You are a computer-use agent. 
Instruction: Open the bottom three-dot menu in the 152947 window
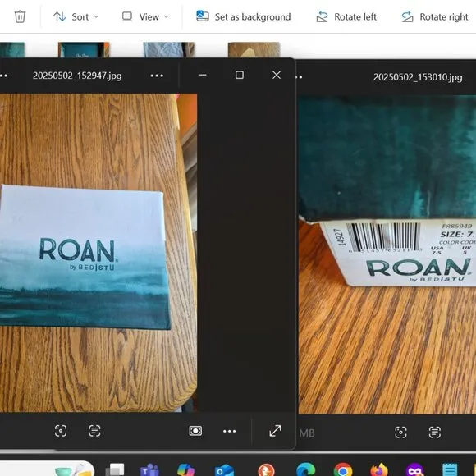pos(229,431)
